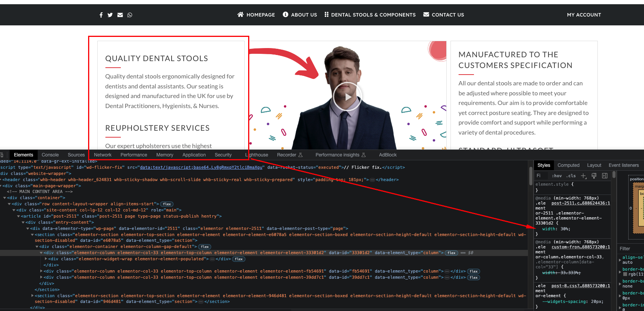Open the Facebook social icon in header
The height and width of the screenshot is (311, 644).
[101, 15]
